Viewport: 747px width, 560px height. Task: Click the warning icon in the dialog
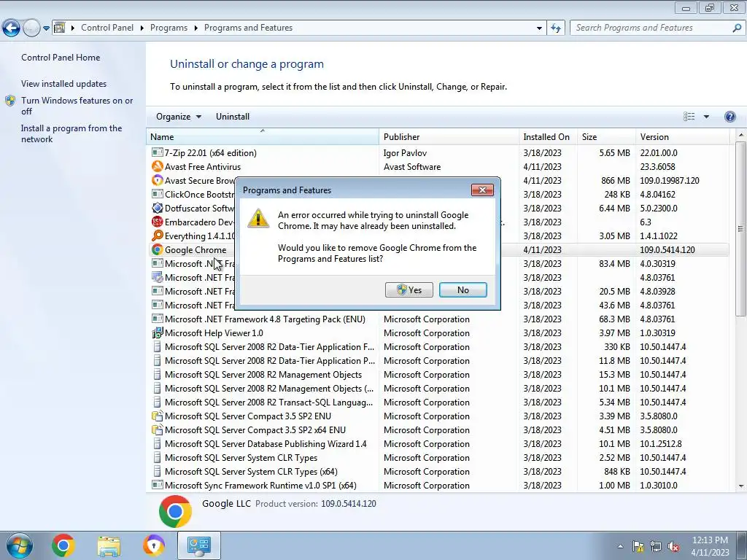coord(258,218)
